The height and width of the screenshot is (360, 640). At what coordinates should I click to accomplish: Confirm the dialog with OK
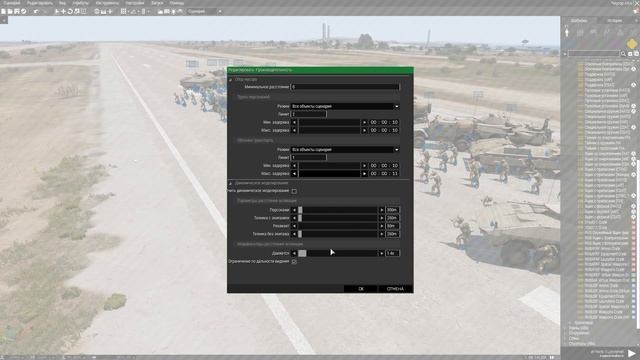(x=361, y=289)
